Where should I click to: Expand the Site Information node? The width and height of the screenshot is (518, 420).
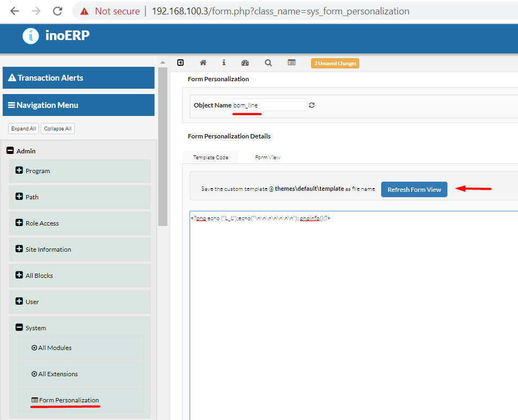pyautogui.click(x=19, y=249)
